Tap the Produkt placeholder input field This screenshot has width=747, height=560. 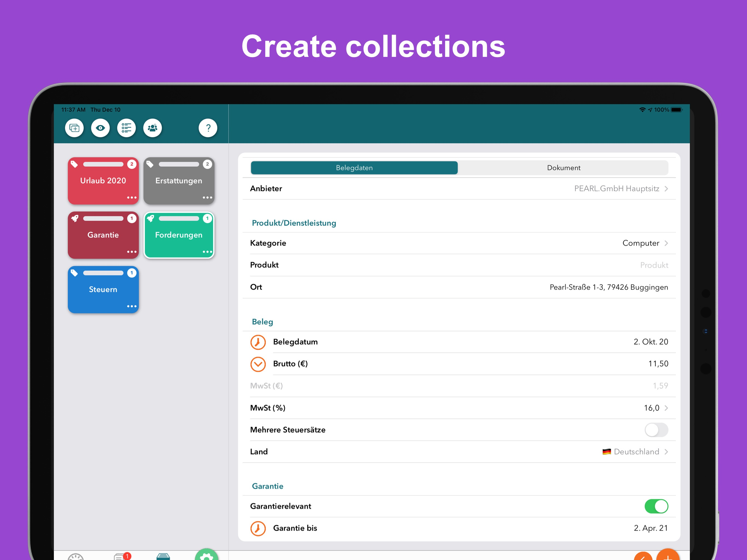[x=654, y=266]
